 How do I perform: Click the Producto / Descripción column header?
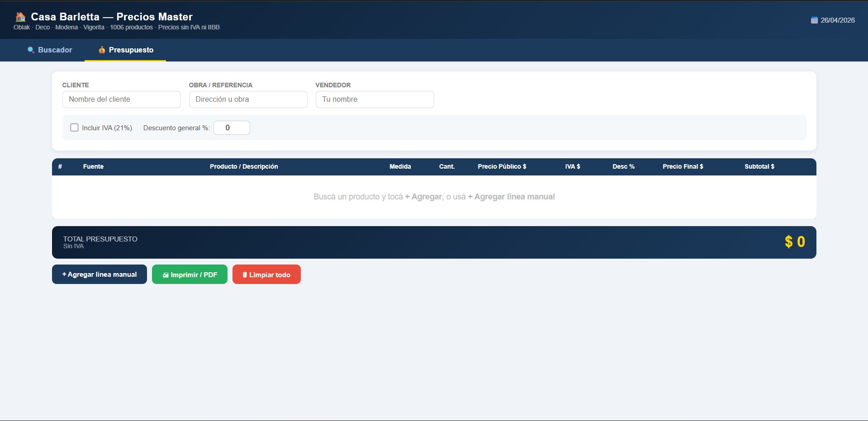click(244, 166)
